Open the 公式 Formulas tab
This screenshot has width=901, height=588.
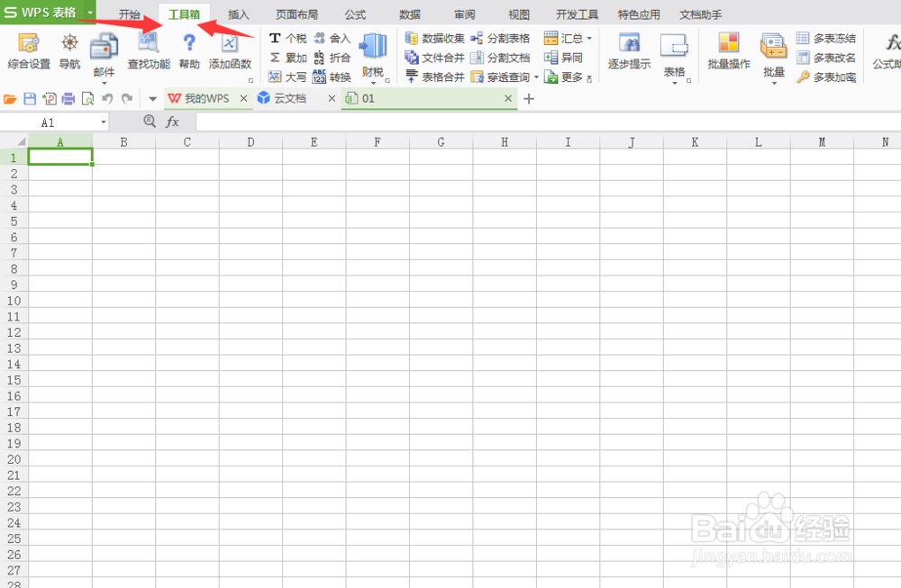point(355,14)
